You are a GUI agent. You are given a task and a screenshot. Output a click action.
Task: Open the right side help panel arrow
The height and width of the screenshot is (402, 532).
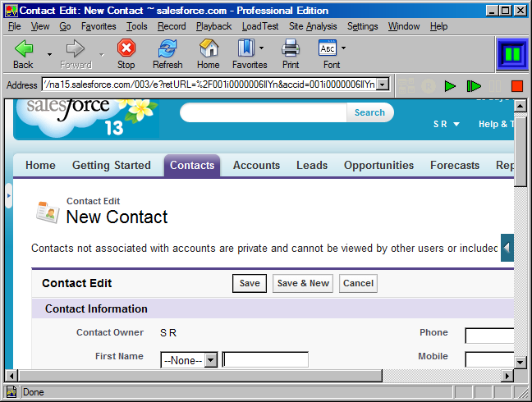pos(507,248)
